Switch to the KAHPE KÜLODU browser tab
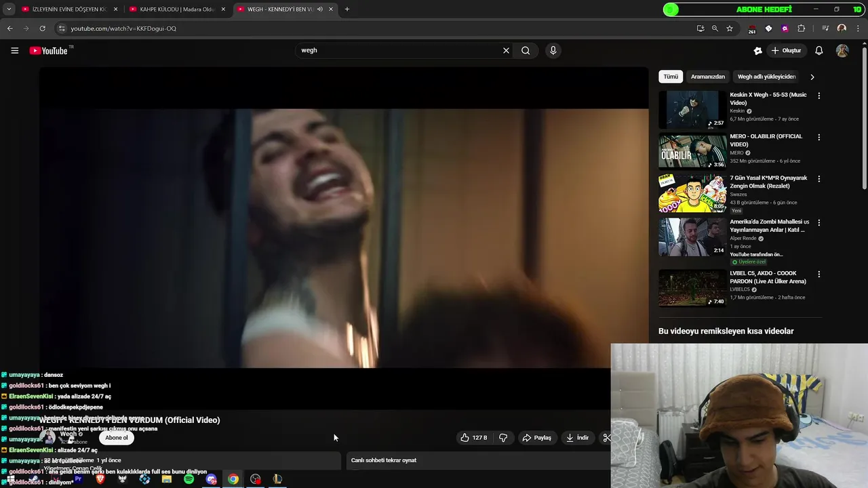The width and height of the screenshot is (868, 488). click(x=176, y=9)
